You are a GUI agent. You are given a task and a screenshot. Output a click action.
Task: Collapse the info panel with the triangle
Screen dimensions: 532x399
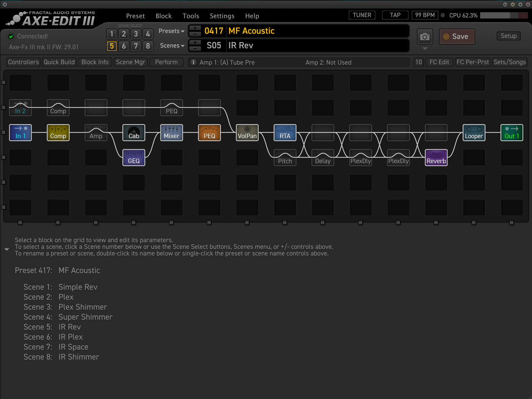[7, 249]
